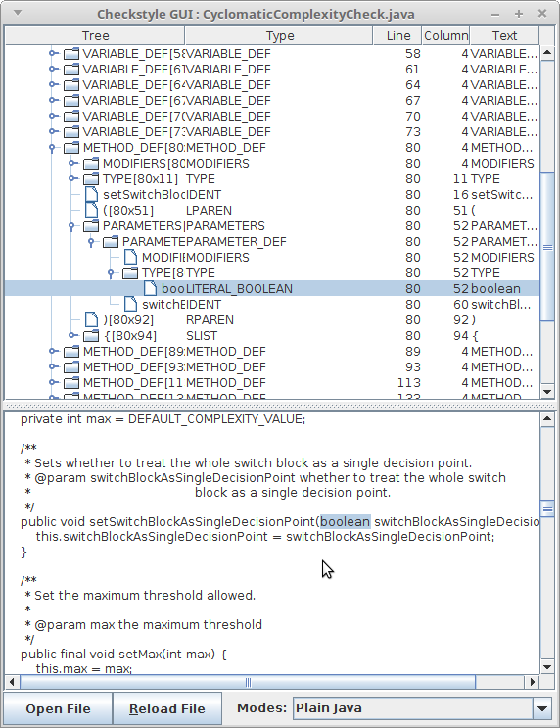Click folder icon of VARIABLE_DEF line 70 row
560x728 pixels.
71,117
